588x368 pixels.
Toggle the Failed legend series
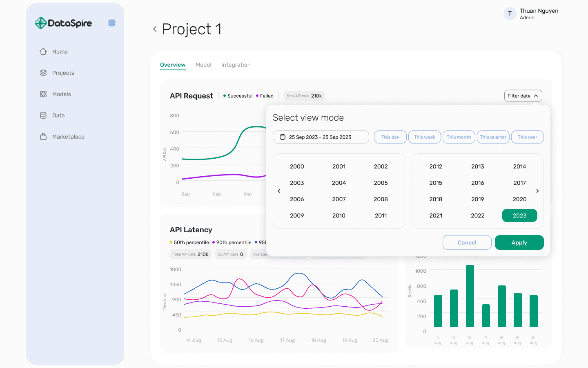pos(265,96)
